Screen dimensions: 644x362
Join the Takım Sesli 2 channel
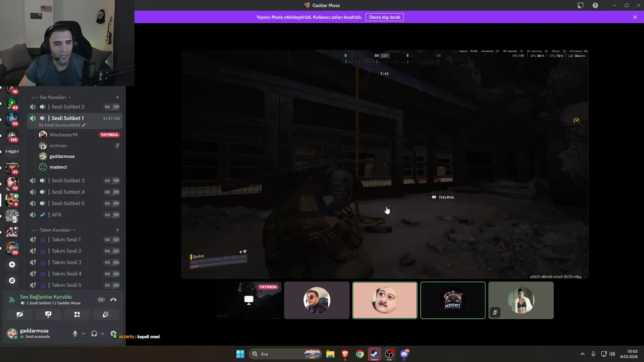coord(74,251)
